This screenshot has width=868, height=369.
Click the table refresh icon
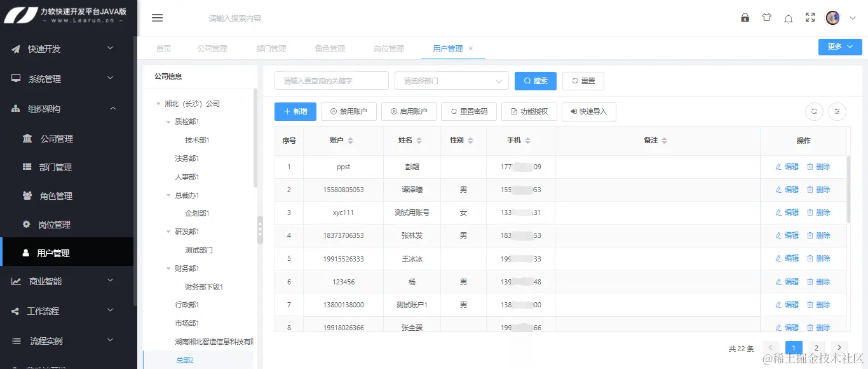814,111
